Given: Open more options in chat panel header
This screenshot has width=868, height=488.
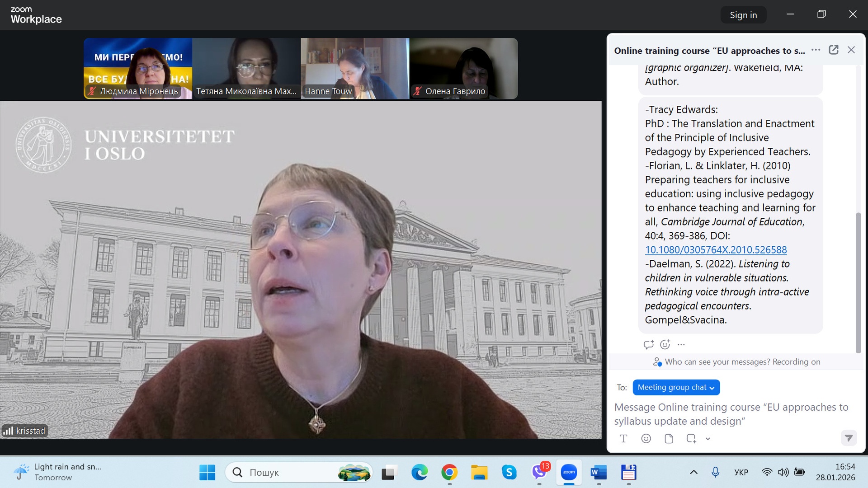Looking at the screenshot, I should point(816,50).
